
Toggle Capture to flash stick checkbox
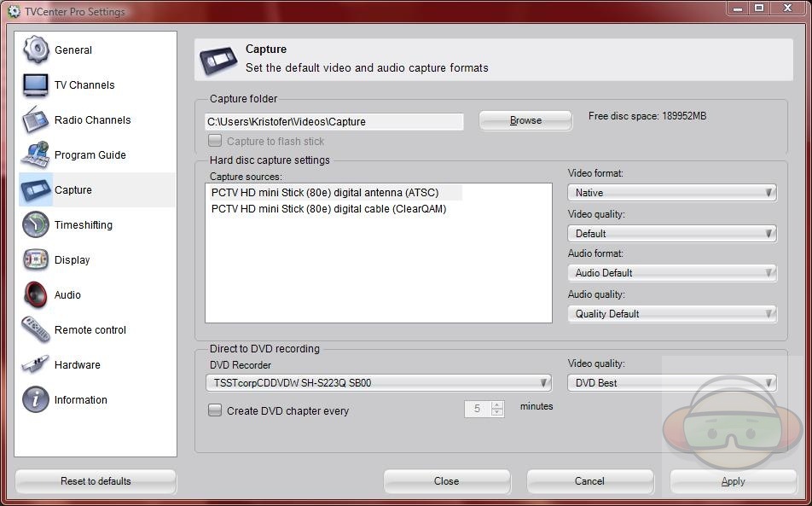point(215,141)
